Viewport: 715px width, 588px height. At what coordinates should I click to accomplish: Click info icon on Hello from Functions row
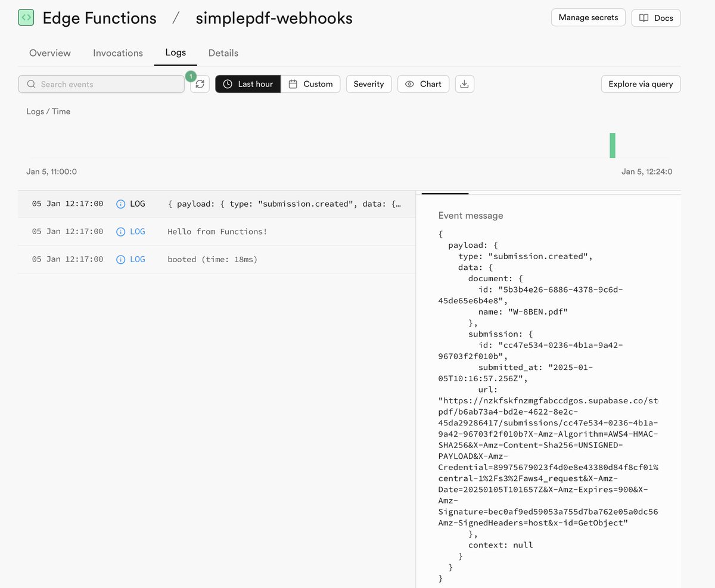click(x=120, y=231)
